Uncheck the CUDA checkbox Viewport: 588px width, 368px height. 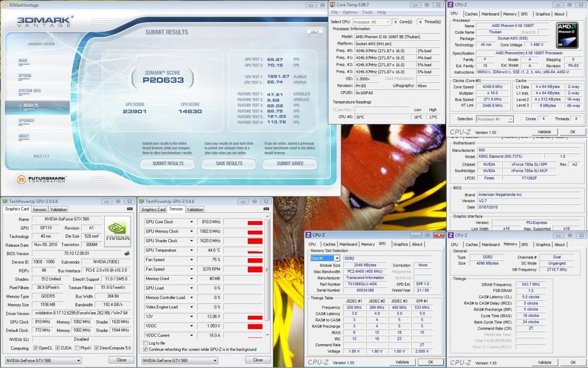(57, 348)
